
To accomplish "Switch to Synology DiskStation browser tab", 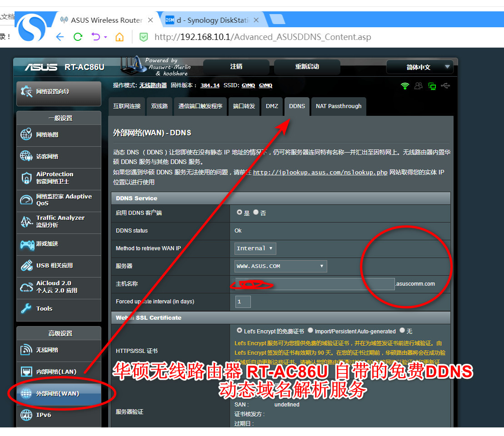I will tap(213, 20).
